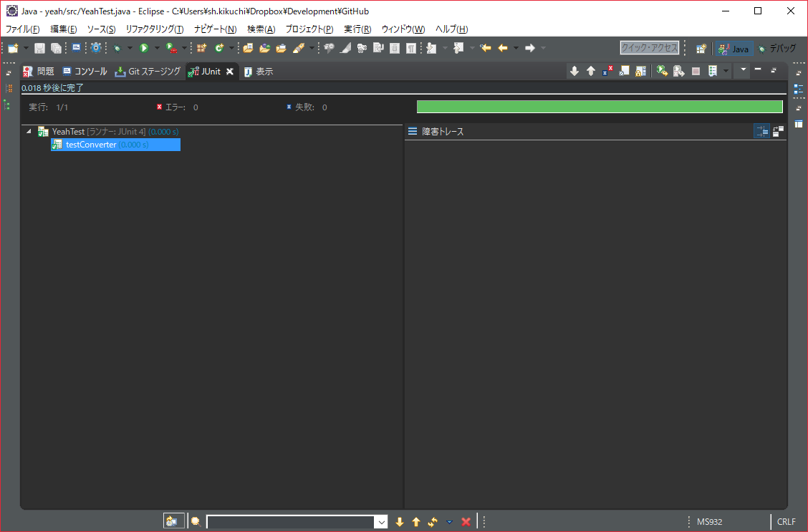Viewport: 808px width, 532px height.
Task: Switch to the Java perspective
Action: pos(734,49)
